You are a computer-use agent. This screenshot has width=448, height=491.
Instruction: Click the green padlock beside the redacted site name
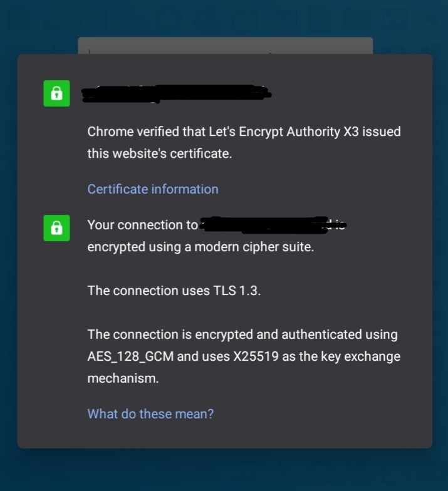[56, 93]
